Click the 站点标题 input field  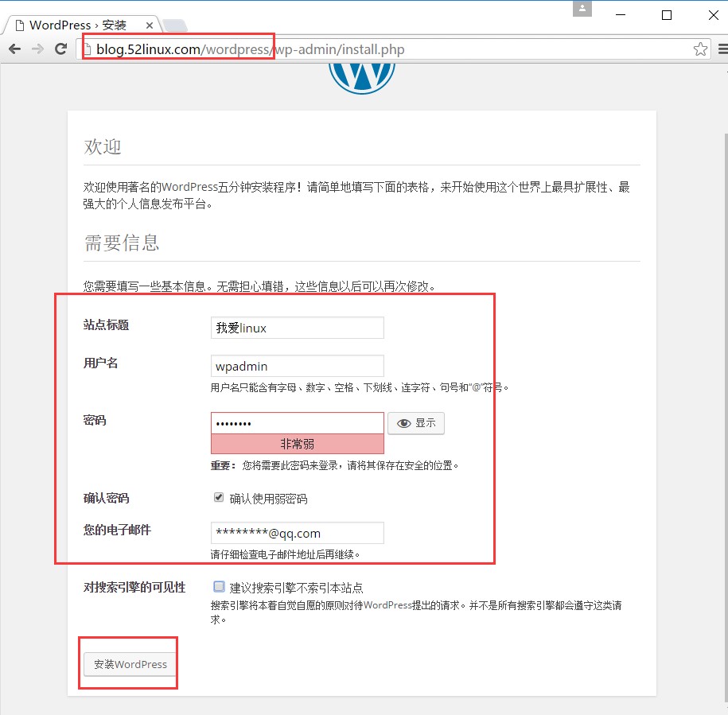pos(297,328)
